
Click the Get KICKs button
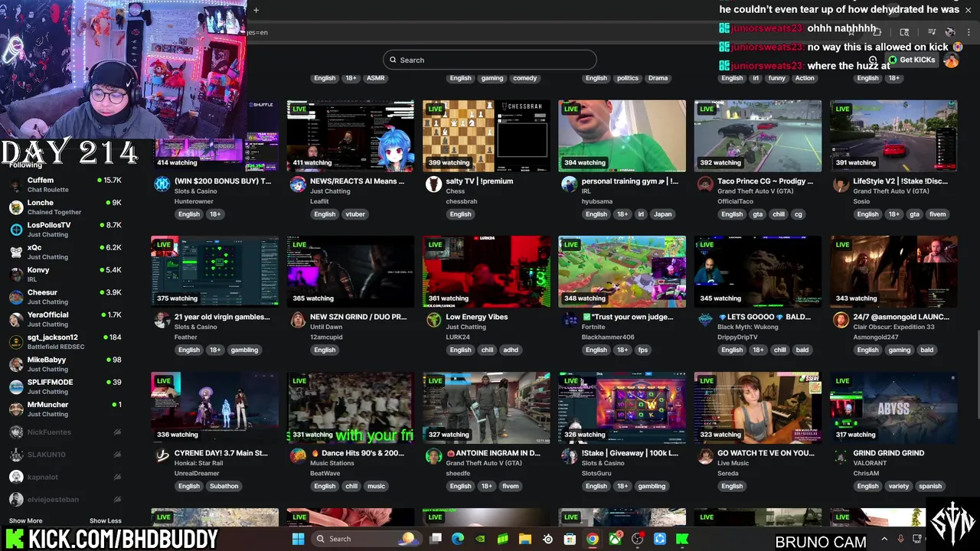(x=912, y=60)
